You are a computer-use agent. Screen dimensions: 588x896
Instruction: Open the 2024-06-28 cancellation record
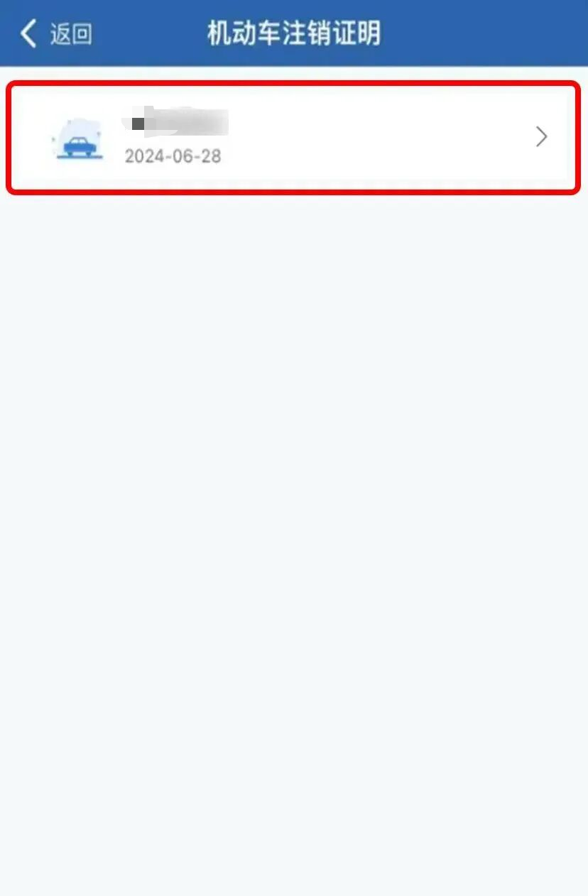pyautogui.click(x=293, y=138)
